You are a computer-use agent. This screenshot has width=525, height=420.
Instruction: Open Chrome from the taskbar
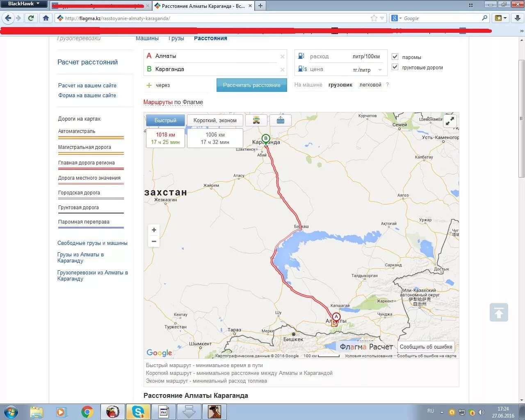click(x=87, y=412)
